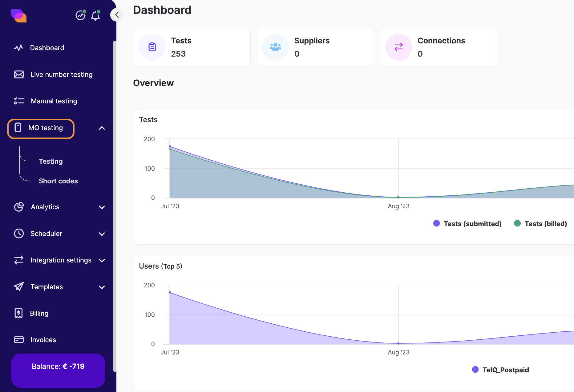Click the Tests clipboard icon
The width and height of the screenshot is (574, 392).
152,47
